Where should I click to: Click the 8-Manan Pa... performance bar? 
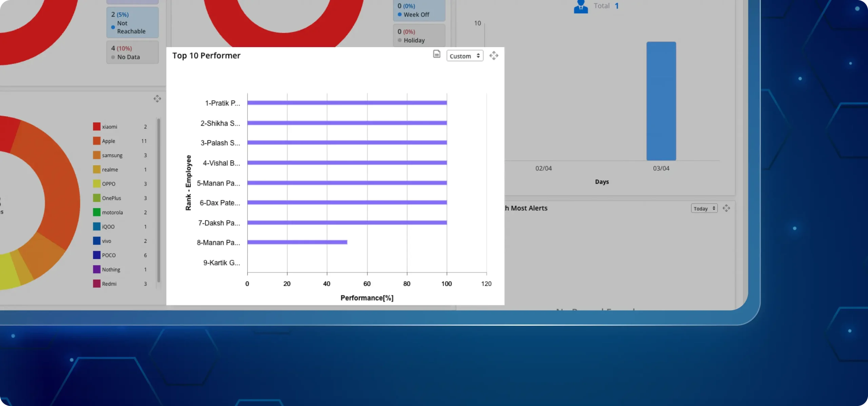(297, 242)
